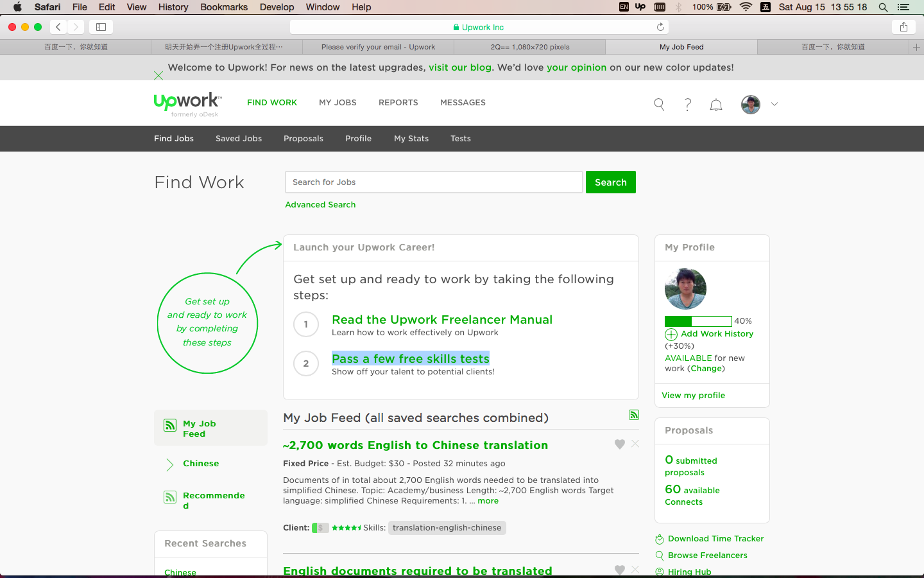Click the RSS icon beside My Job Feed heading

[x=633, y=415]
